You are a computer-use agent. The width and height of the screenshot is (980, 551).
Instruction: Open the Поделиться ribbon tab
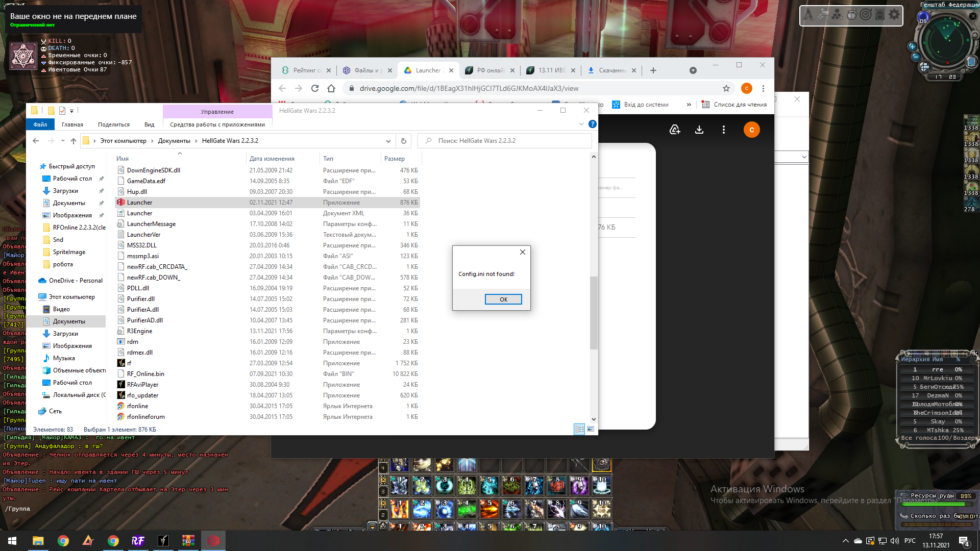(114, 124)
